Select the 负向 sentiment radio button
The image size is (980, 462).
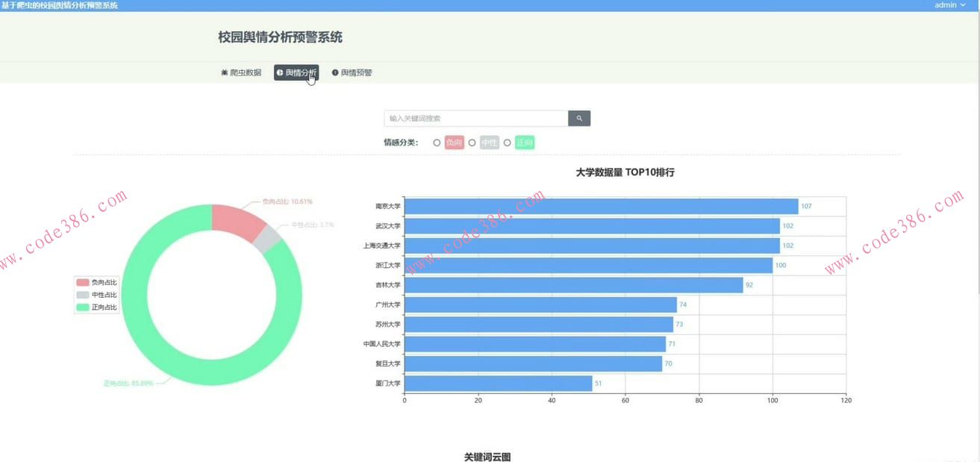[436, 142]
